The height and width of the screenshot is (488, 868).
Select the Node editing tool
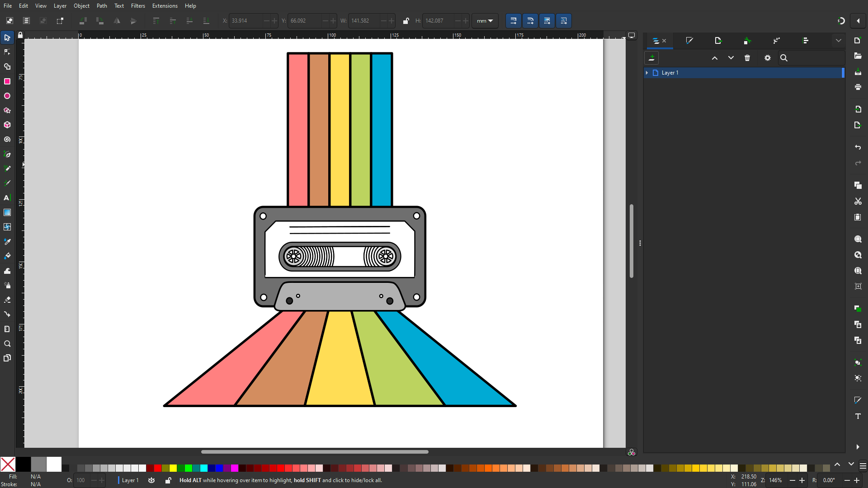click(x=7, y=52)
